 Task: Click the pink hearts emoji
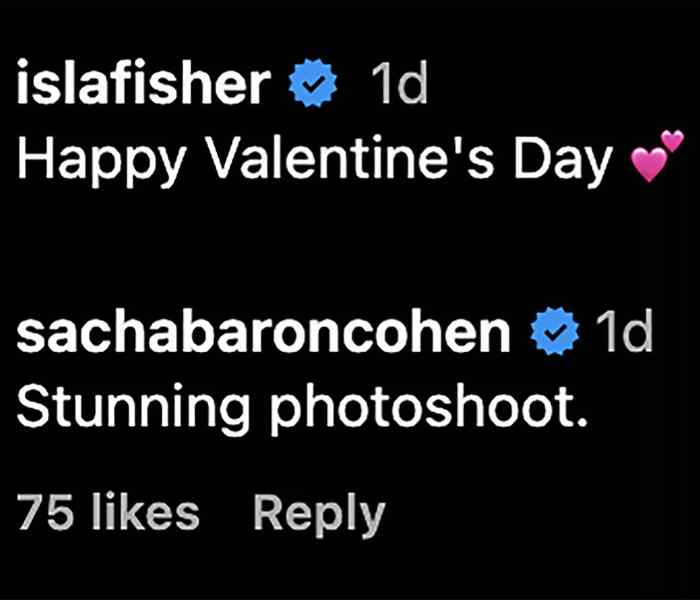(x=657, y=158)
